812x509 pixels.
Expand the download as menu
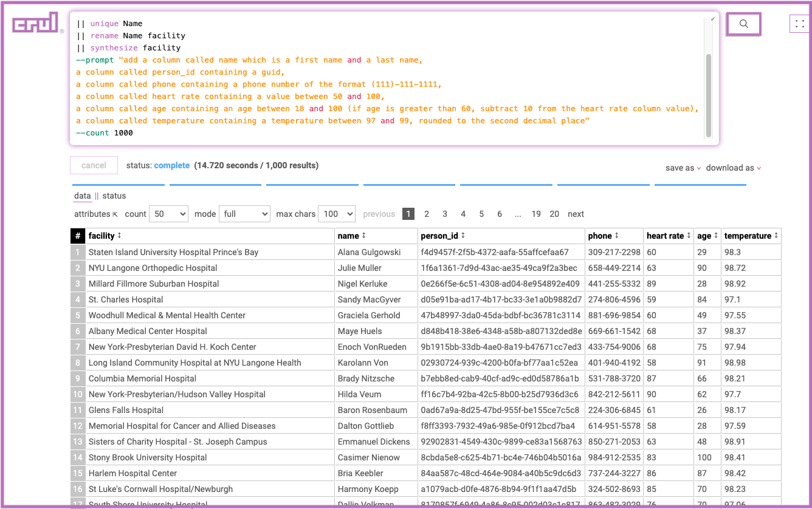pos(734,168)
